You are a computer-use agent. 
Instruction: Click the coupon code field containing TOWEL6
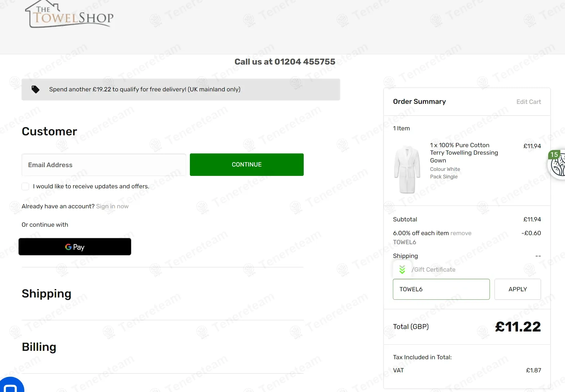pyautogui.click(x=441, y=289)
